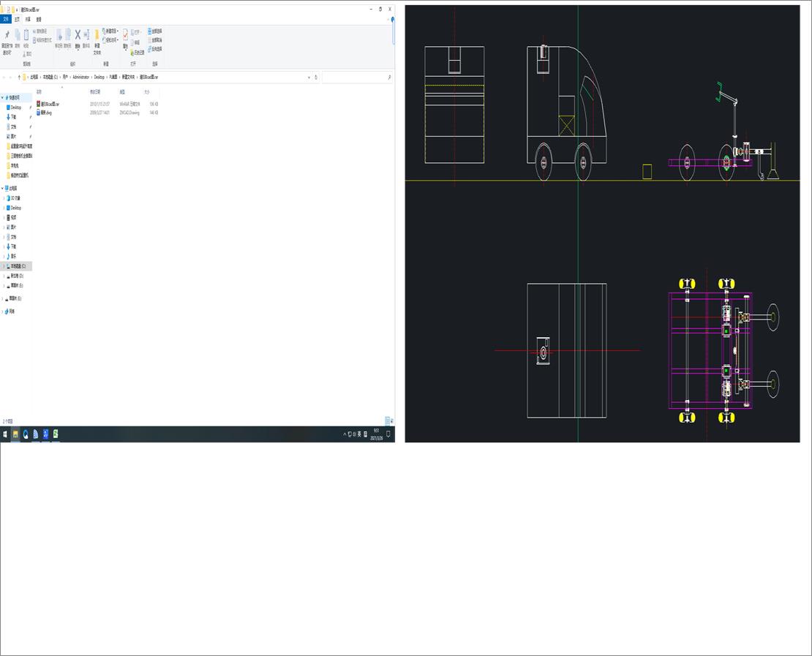Image resolution: width=812 pixels, height=656 pixels.
Task: Click the Windows Start button
Action: (x=7, y=434)
